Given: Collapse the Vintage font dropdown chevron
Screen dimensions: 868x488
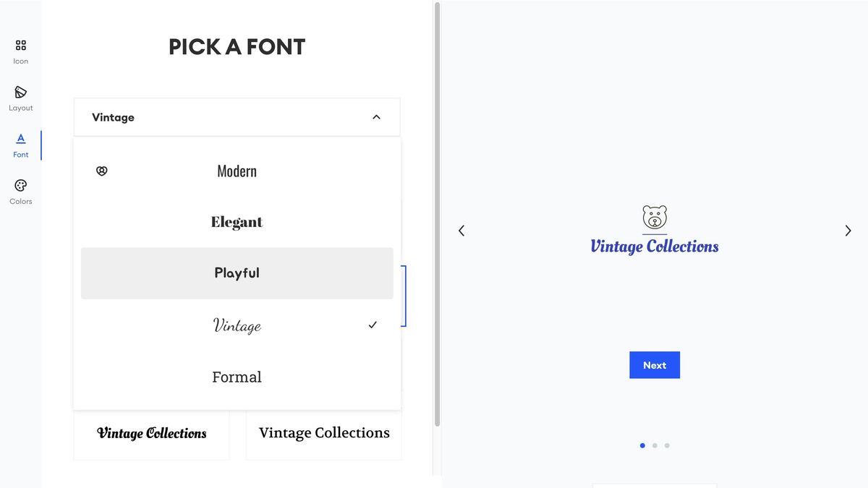Looking at the screenshot, I should (376, 117).
